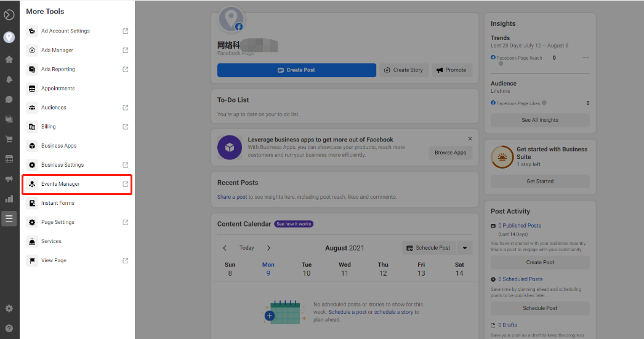Click the Create Post blue button
Screen dimensions: 644x339
click(x=297, y=70)
